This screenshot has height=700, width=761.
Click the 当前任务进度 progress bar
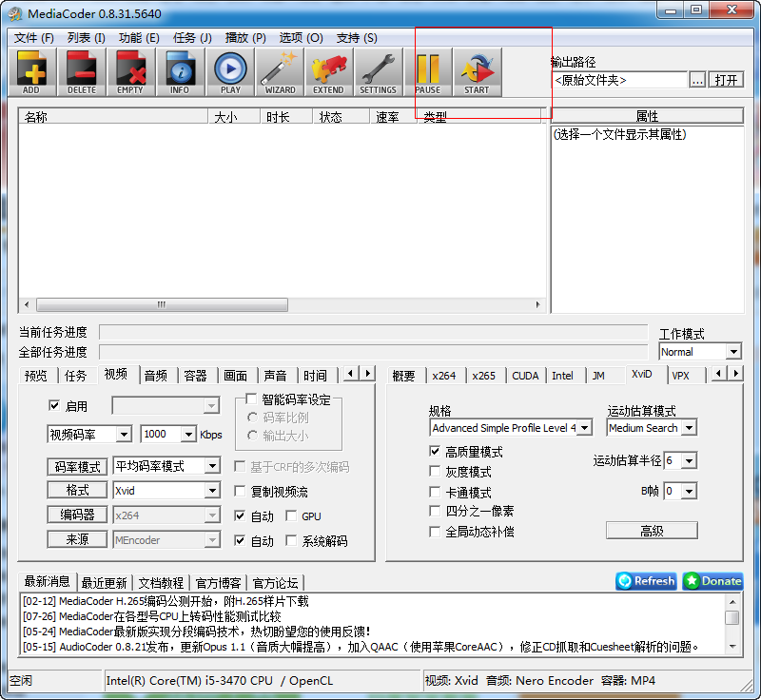(373, 332)
